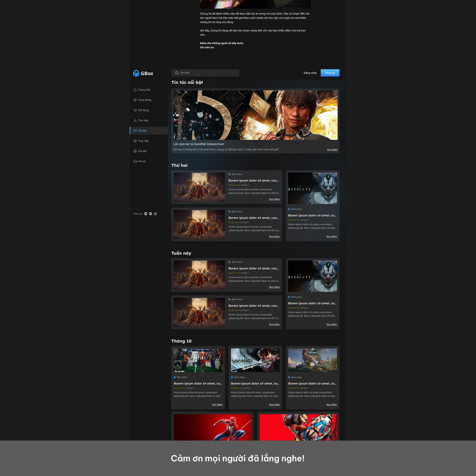
Task: Open Cộng đồng via its people icon
Action: [x=135, y=100]
